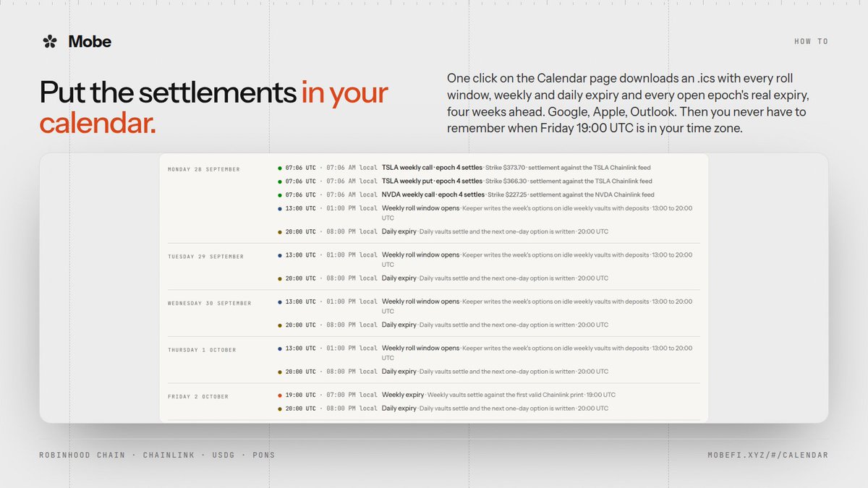This screenshot has width=868, height=488.
Task: Click the green dot beside NVDA weekly call
Action: coord(280,195)
